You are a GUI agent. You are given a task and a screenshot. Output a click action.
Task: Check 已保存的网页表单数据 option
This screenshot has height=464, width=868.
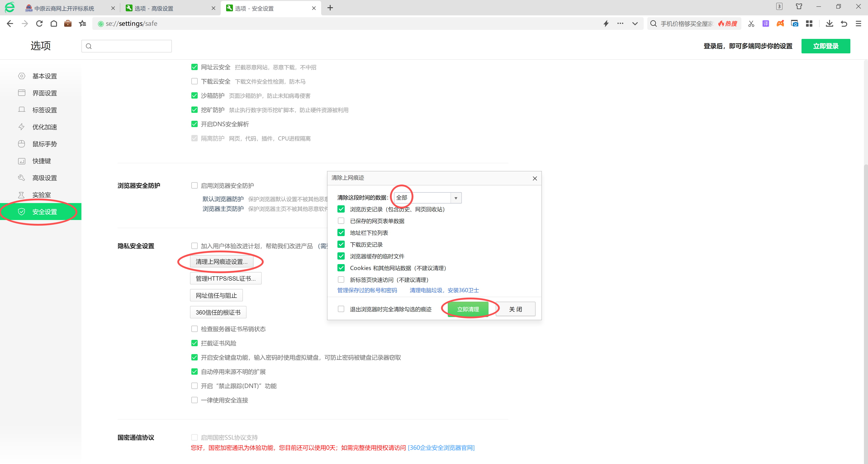click(341, 221)
